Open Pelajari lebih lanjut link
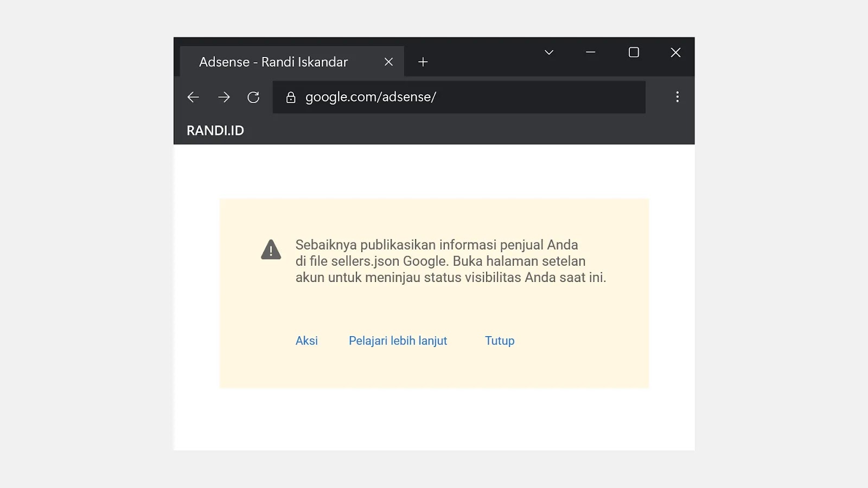 [398, 341]
